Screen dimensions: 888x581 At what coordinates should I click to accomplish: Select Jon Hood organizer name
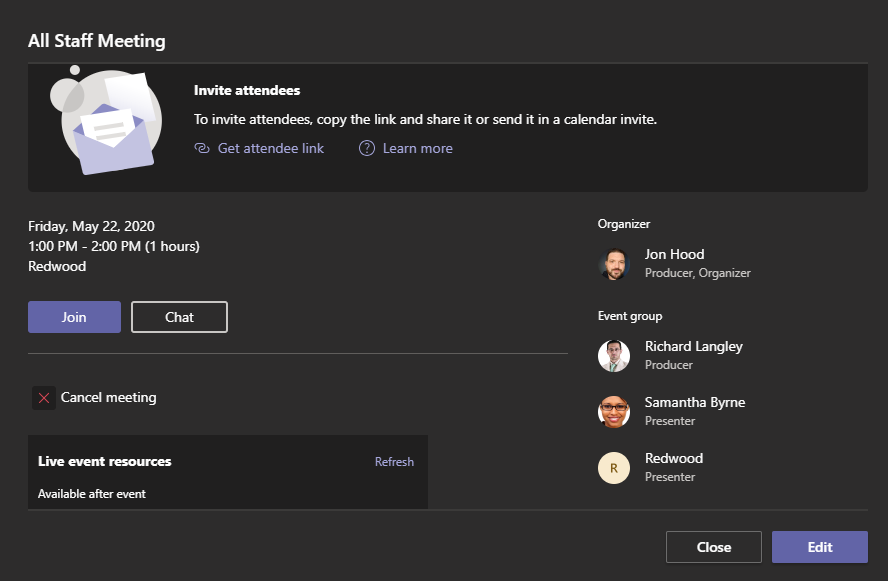click(674, 254)
